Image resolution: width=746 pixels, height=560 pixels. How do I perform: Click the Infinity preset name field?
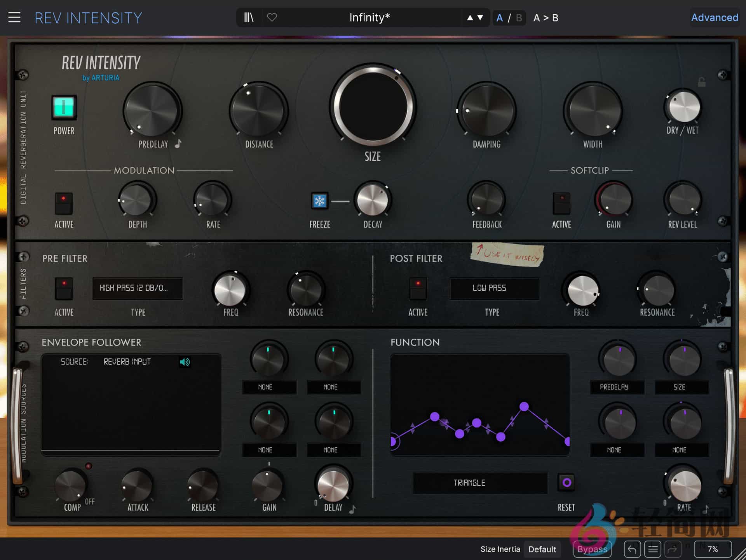(369, 17)
